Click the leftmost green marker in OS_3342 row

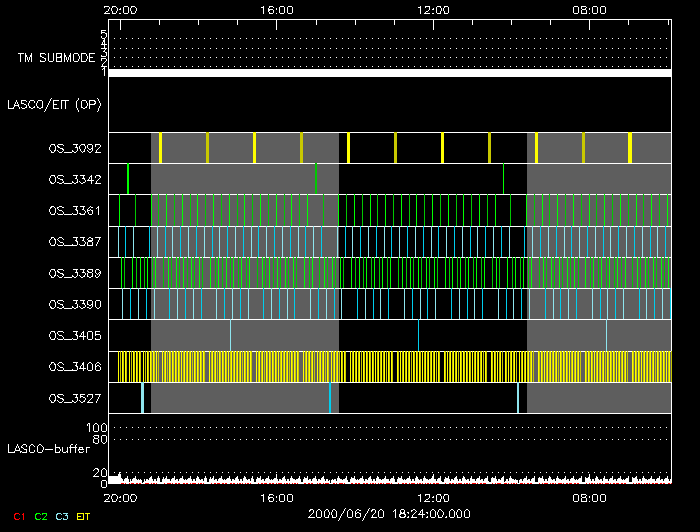128,179
